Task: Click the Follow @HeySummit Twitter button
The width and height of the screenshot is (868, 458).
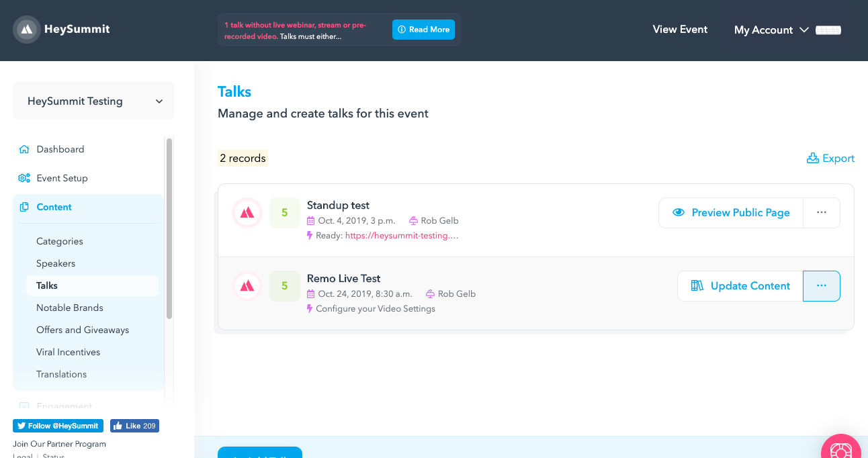Action: click(58, 426)
